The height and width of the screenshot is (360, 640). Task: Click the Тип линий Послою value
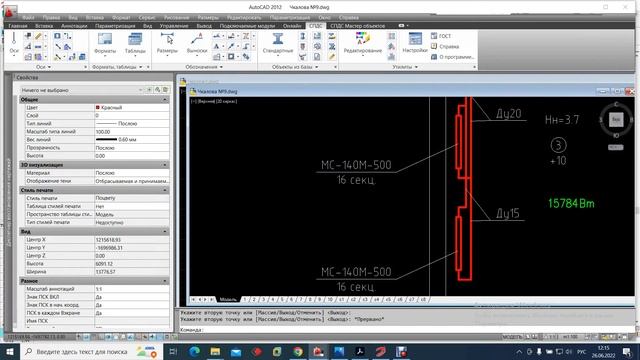(131, 123)
